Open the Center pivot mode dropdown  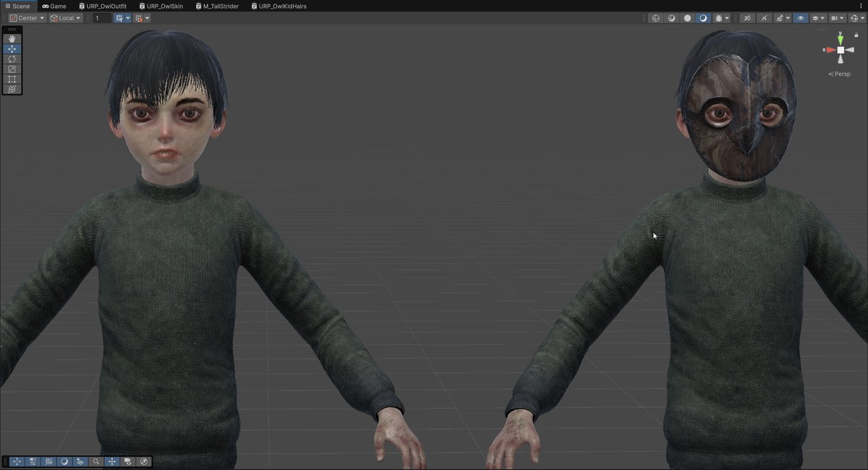coord(27,18)
